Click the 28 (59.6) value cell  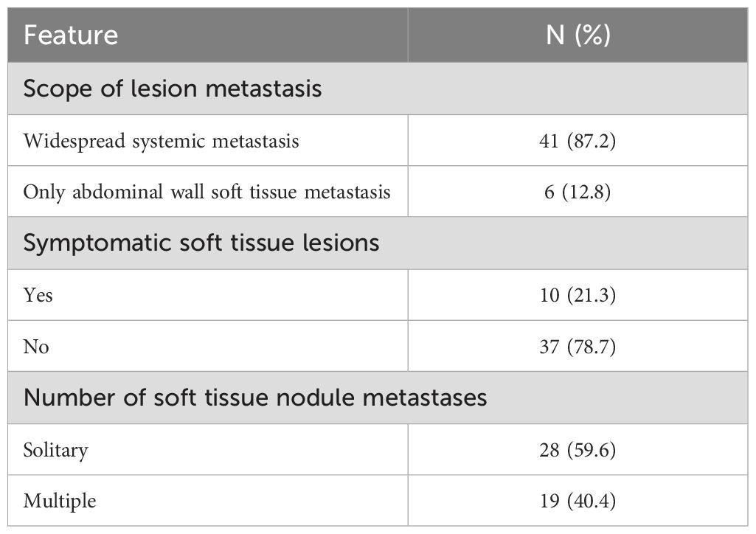coord(578,450)
